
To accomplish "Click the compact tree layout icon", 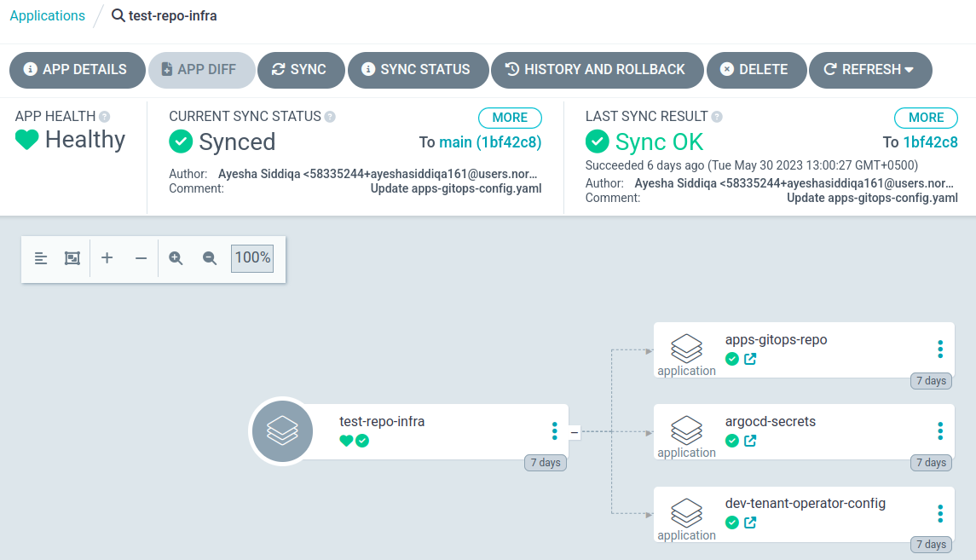I will 41,258.
